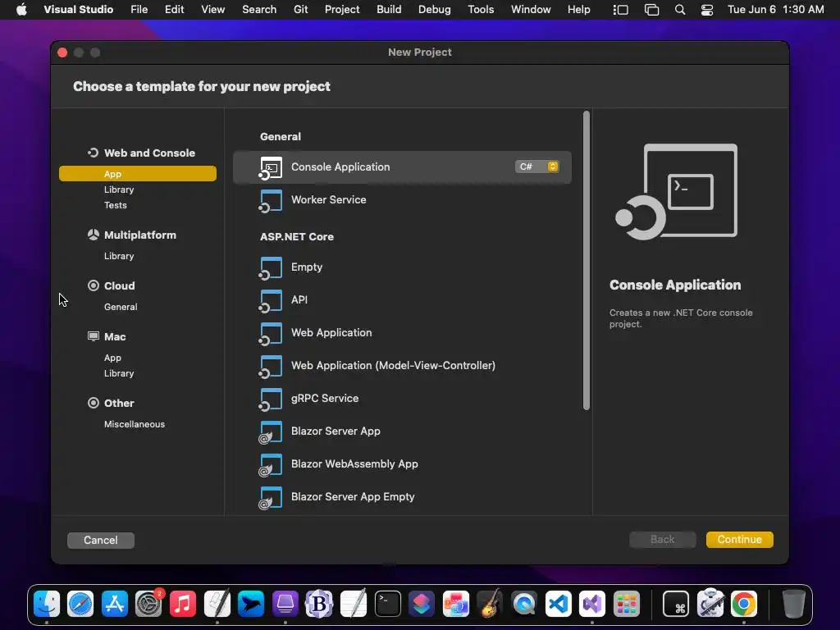Open the Spotlight search icon in menu bar
The height and width of the screenshot is (630, 840).
pyautogui.click(x=680, y=10)
